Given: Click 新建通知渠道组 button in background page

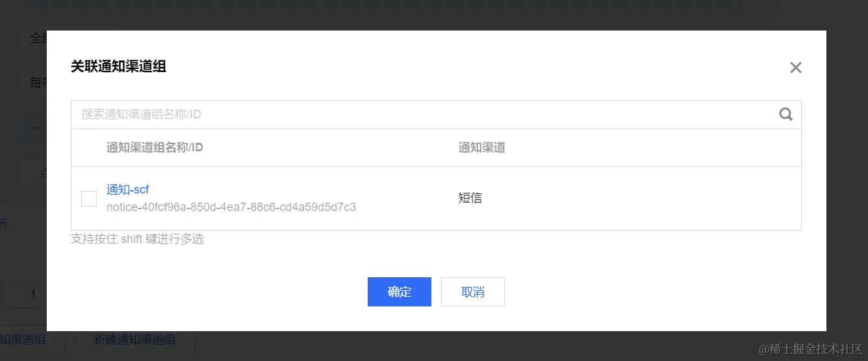Looking at the screenshot, I should (x=134, y=339).
